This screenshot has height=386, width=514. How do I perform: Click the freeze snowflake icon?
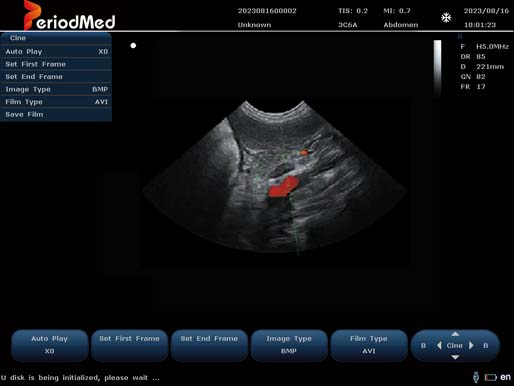446,17
